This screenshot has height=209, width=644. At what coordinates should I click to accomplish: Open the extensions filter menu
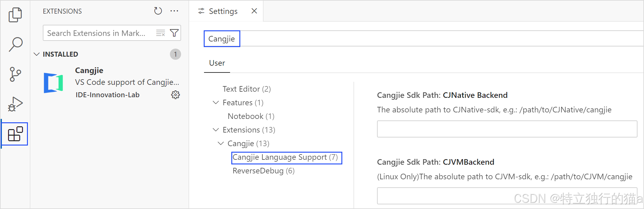coord(174,33)
